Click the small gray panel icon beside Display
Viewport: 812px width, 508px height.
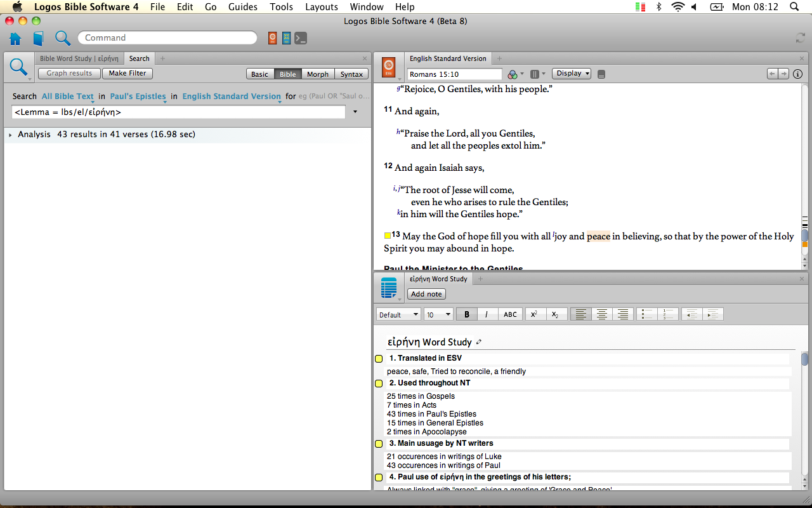click(601, 74)
